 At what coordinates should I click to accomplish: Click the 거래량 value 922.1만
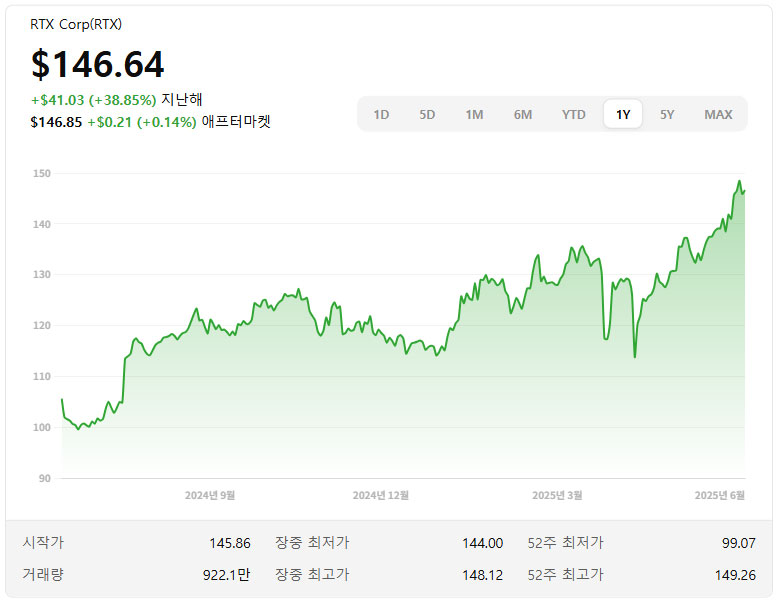coord(226,575)
